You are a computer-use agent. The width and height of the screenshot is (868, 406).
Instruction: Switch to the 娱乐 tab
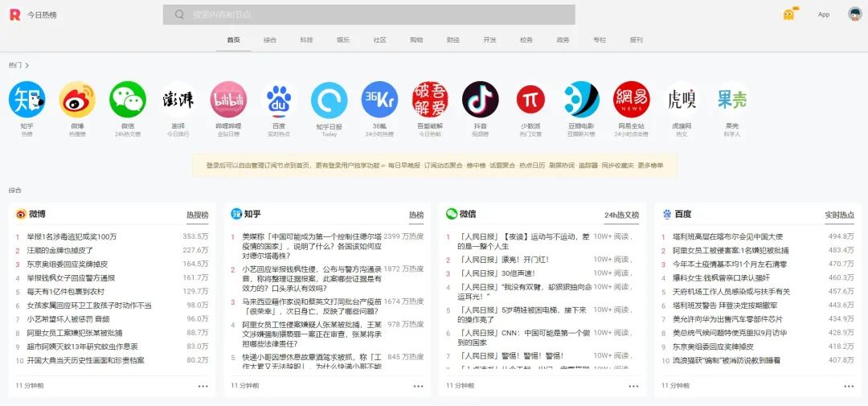(x=343, y=40)
